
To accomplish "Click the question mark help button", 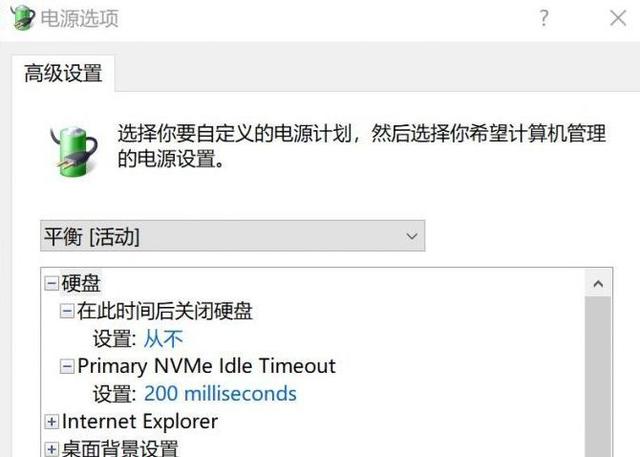I will pyautogui.click(x=544, y=18).
